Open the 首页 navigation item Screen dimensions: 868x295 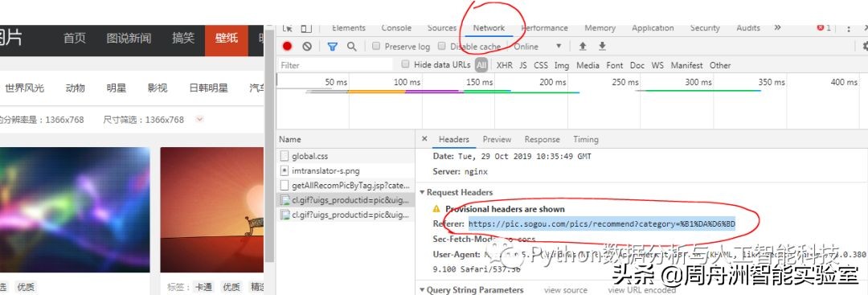(x=75, y=39)
